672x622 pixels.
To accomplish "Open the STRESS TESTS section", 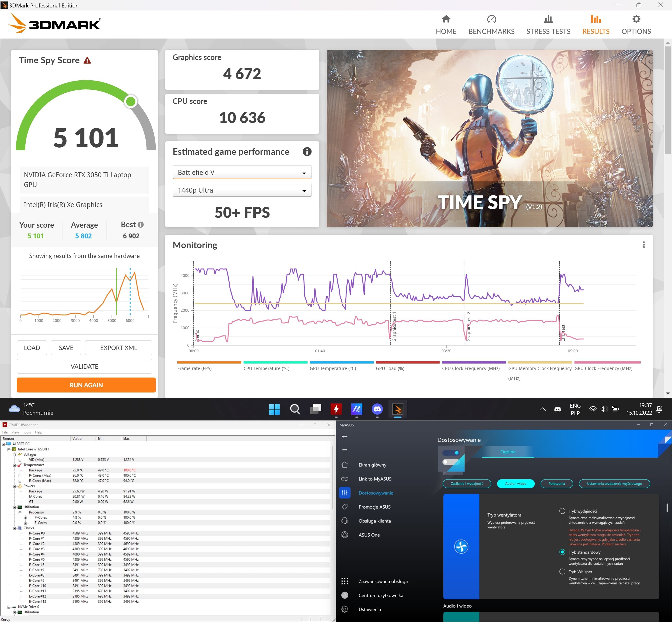I will point(548,25).
